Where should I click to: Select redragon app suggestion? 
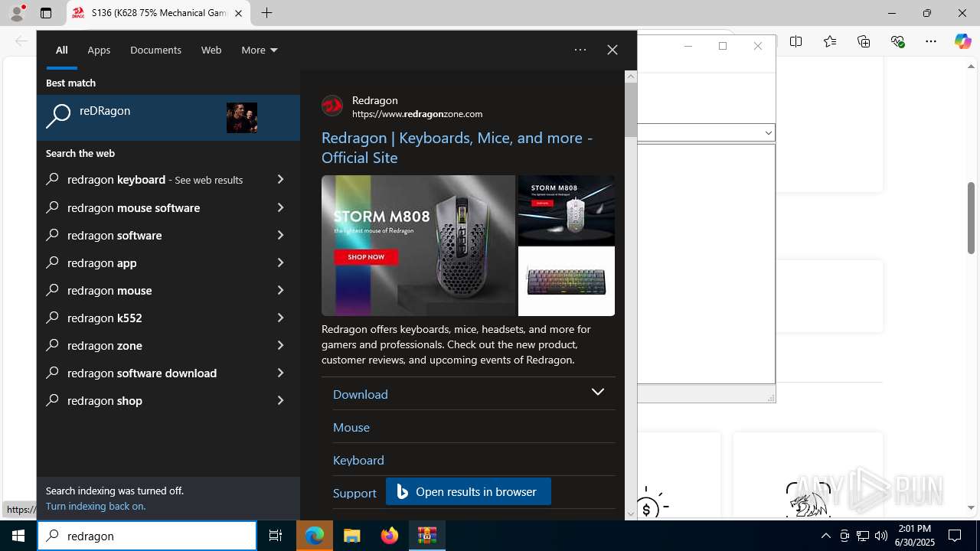(102, 262)
